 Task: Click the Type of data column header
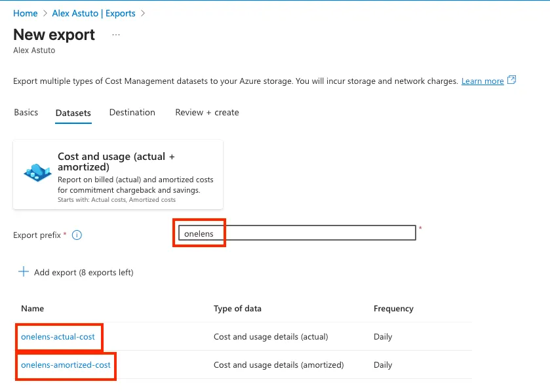pos(237,309)
